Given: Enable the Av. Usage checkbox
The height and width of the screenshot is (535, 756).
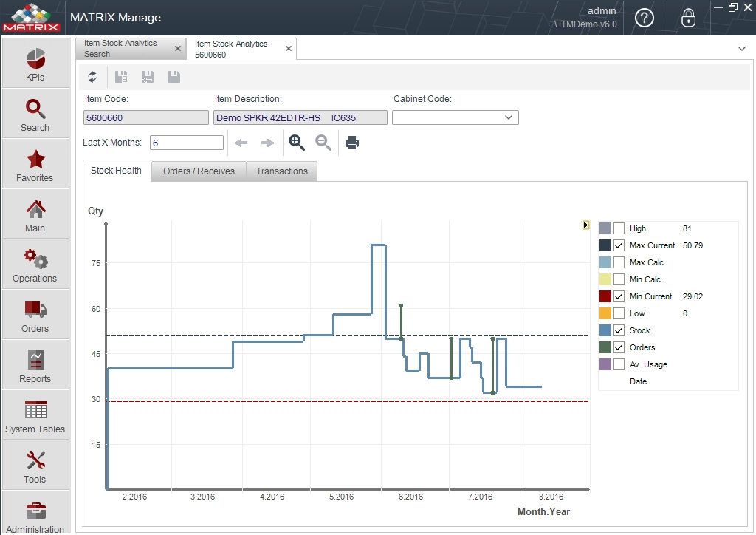Looking at the screenshot, I should tap(619, 364).
